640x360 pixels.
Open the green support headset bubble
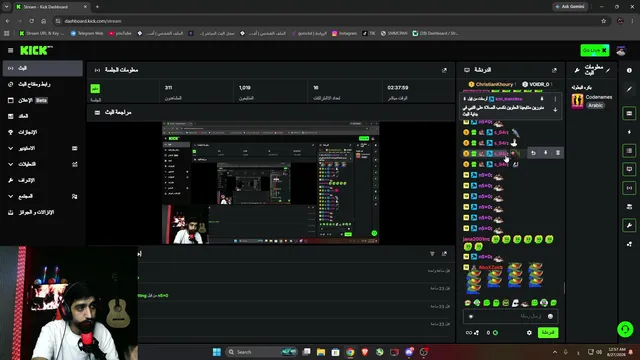pyautogui.click(x=625, y=329)
